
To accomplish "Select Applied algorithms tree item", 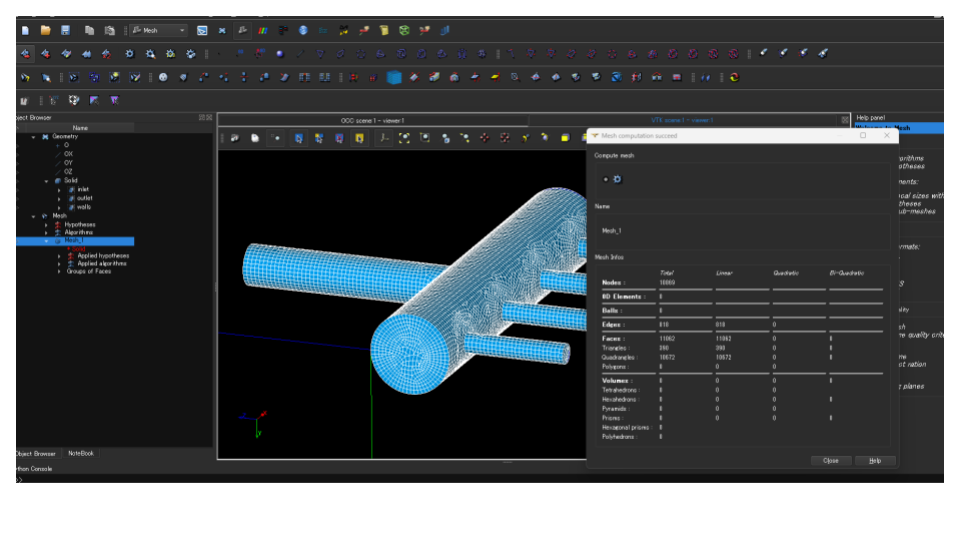I will point(102,263).
